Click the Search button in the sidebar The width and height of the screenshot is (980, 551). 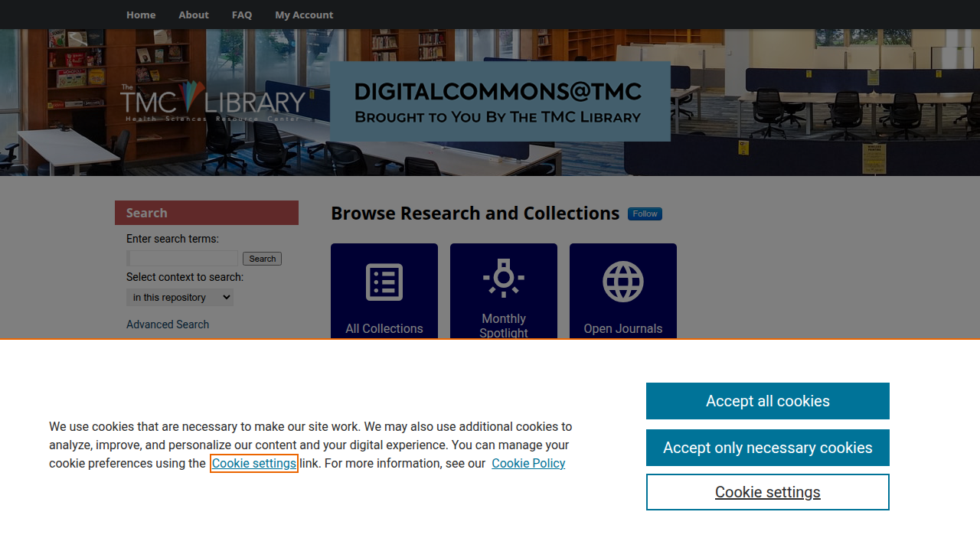(262, 259)
